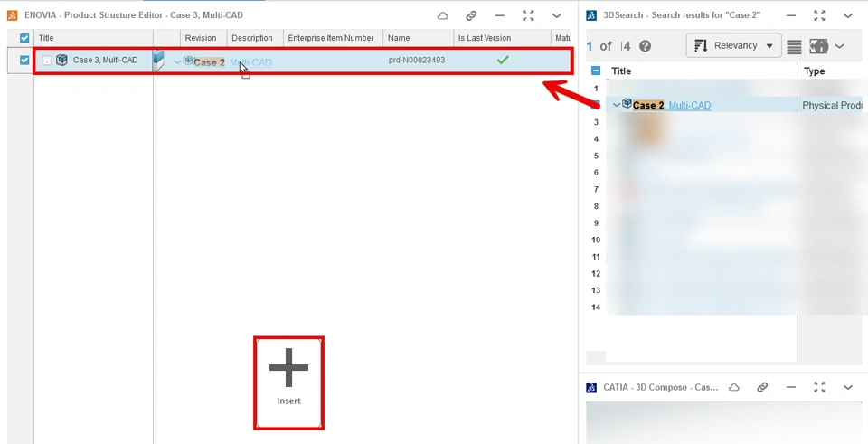Click the help question mark icon in 3DSearch
This screenshot has height=444, width=868.
(645, 46)
